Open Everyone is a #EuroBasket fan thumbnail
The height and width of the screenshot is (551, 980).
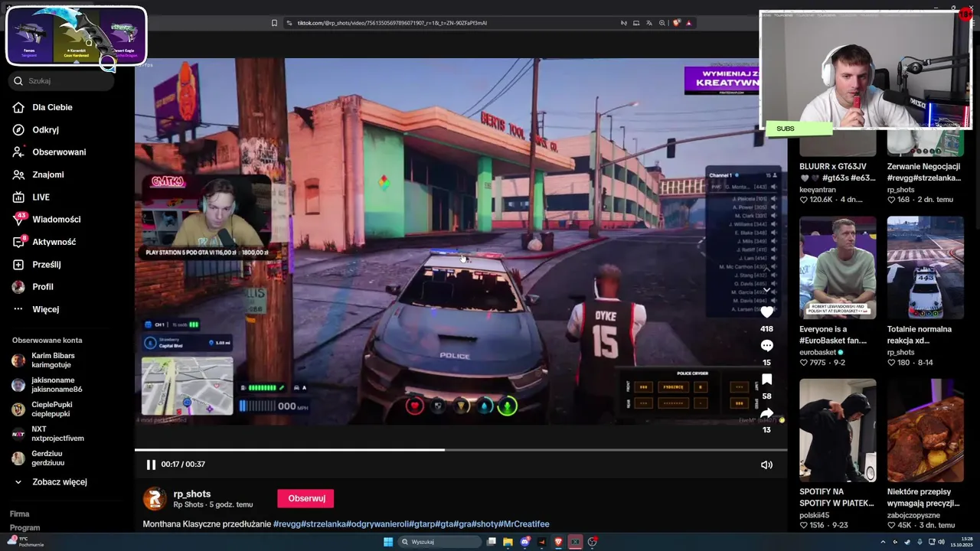838,267
